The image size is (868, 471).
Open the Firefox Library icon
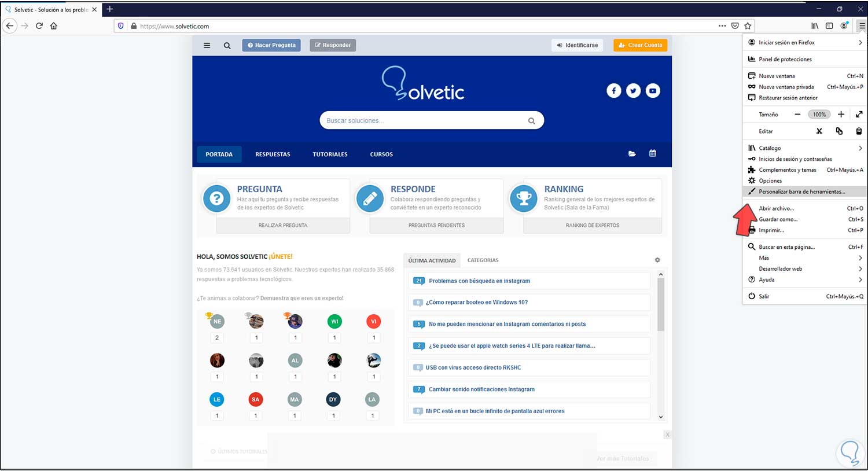pos(815,26)
